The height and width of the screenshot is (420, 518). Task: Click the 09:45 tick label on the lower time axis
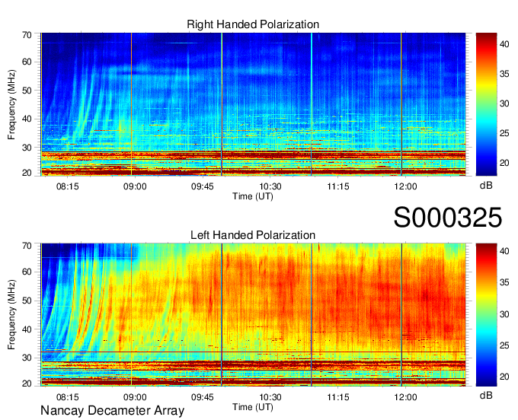pyautogui.click(x=203, y=397)
